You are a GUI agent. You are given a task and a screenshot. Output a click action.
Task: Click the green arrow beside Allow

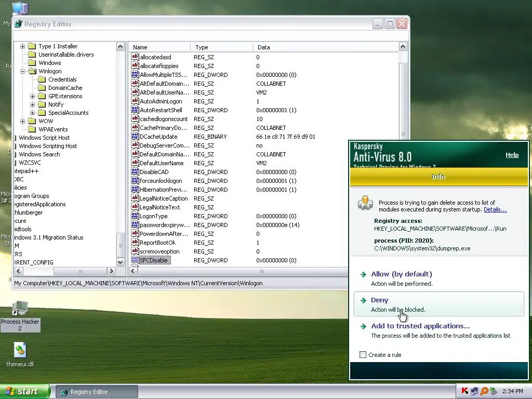tap(363, 274)
